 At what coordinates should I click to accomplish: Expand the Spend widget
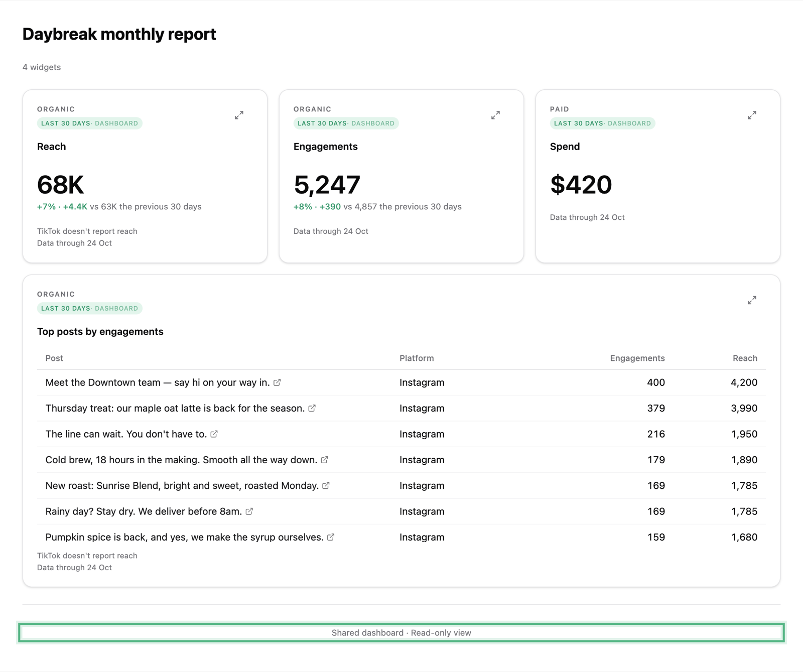click(x=752, y=115)
